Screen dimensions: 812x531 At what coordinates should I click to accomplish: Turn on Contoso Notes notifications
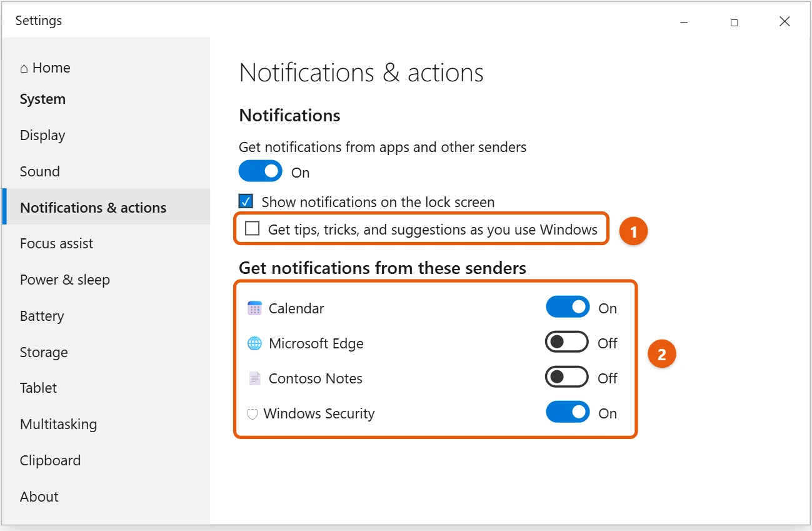coord(567,377)
